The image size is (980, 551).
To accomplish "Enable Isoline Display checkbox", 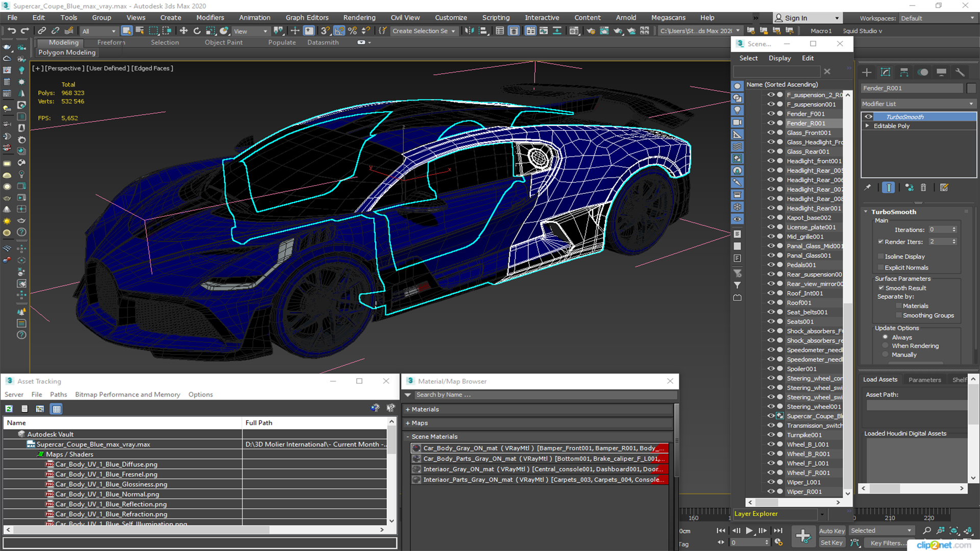I will pos(880,257).
